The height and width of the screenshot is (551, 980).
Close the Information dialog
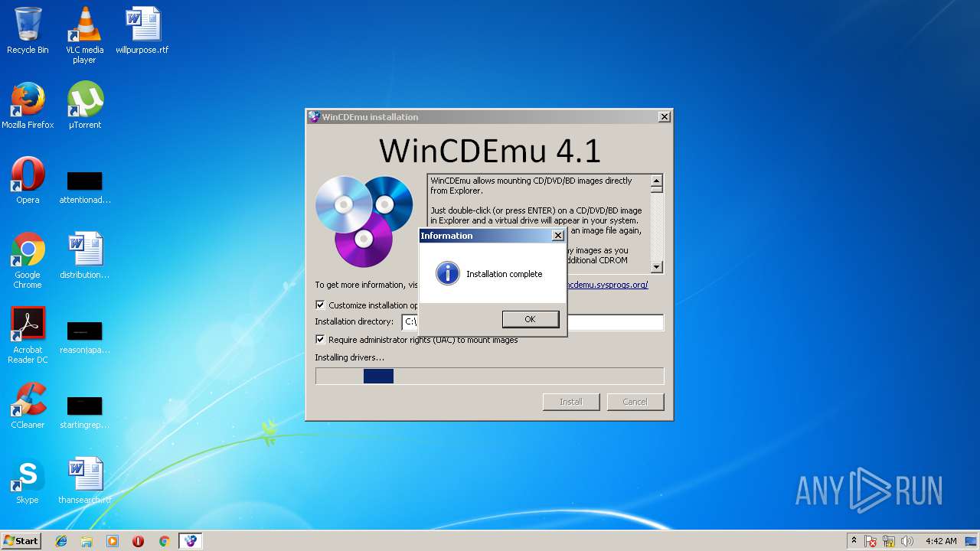[558, 236]
